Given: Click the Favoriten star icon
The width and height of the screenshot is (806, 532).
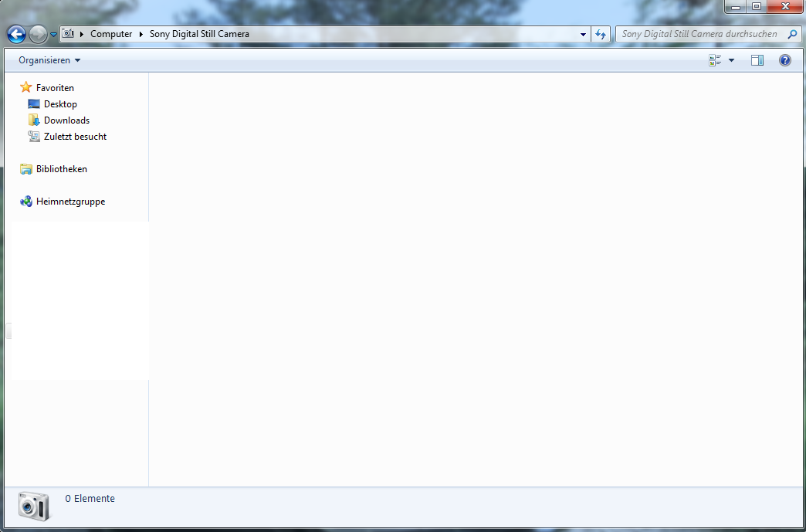Looking at the screenshot, I should tap(26, 87).
